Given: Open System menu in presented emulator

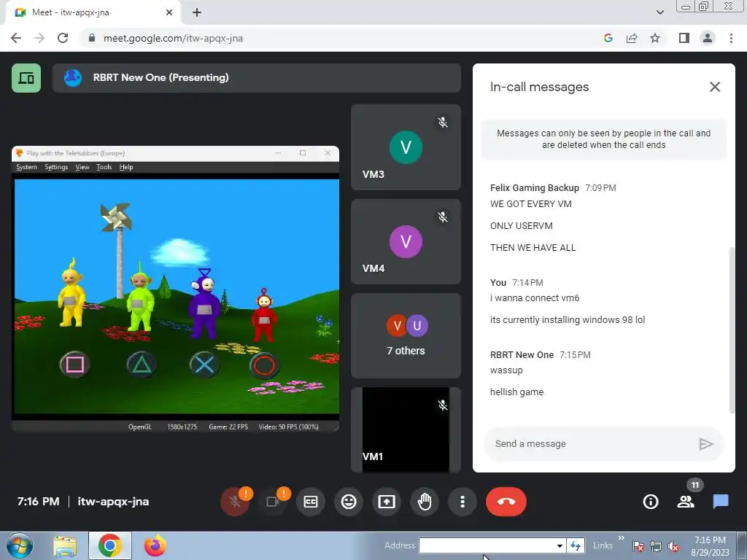Looking at the screenshot, I should 27,167.
